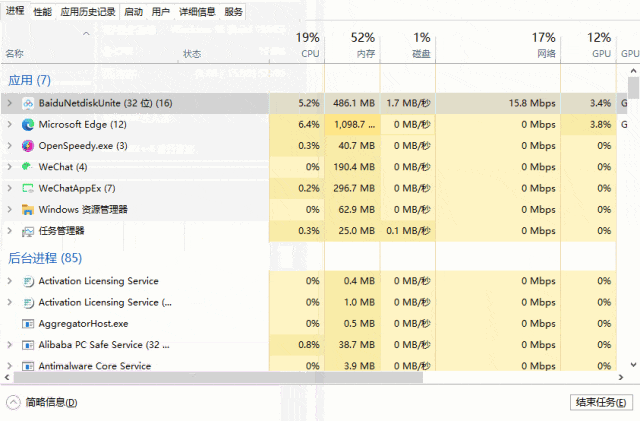Screen dimensions: 640x421
Task: Expand first Activation Licensing Service entry
Action: coord(10,281)
